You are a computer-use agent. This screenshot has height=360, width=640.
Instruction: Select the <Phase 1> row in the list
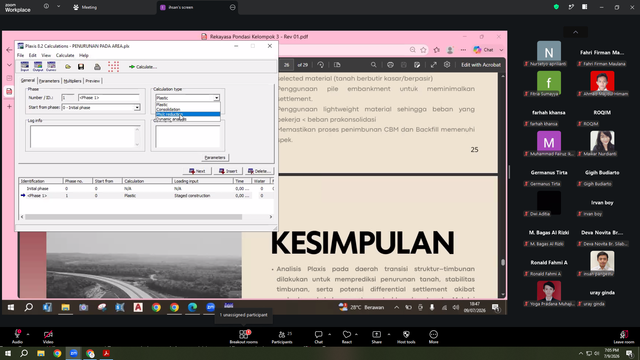click(x=146, y=196)
